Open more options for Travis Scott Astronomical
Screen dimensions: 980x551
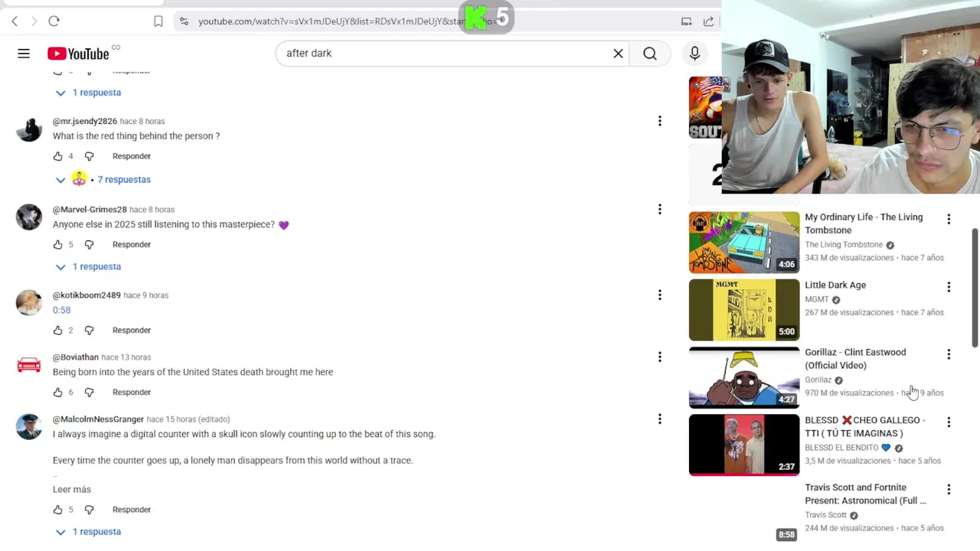point(949,490)
